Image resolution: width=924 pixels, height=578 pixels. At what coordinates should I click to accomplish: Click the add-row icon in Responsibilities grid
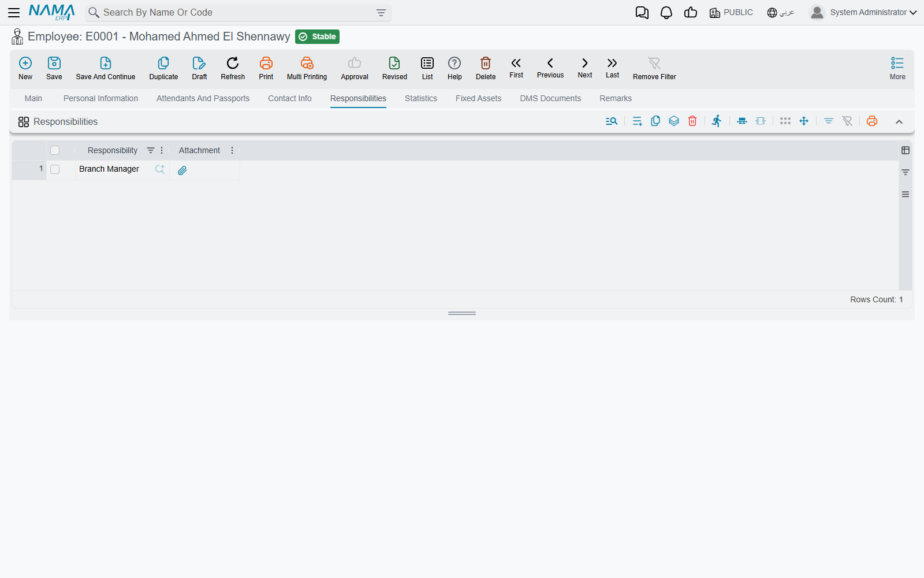point(637,121)
